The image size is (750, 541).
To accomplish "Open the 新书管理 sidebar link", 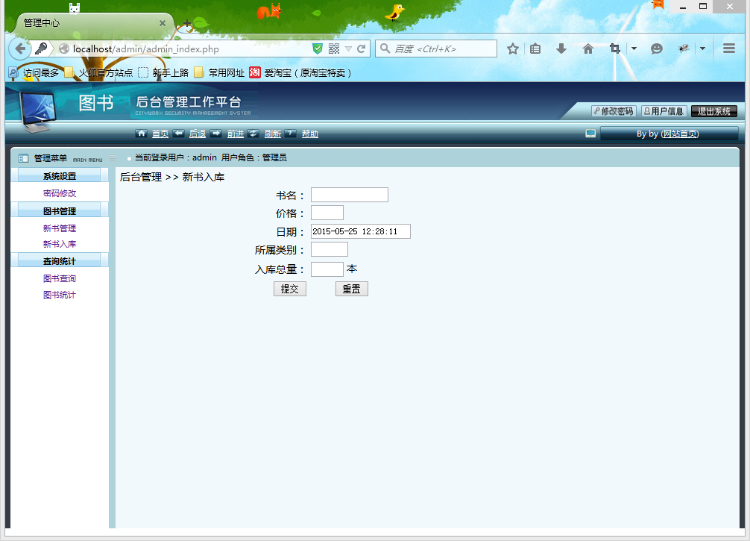I will [x=59, y=228].
